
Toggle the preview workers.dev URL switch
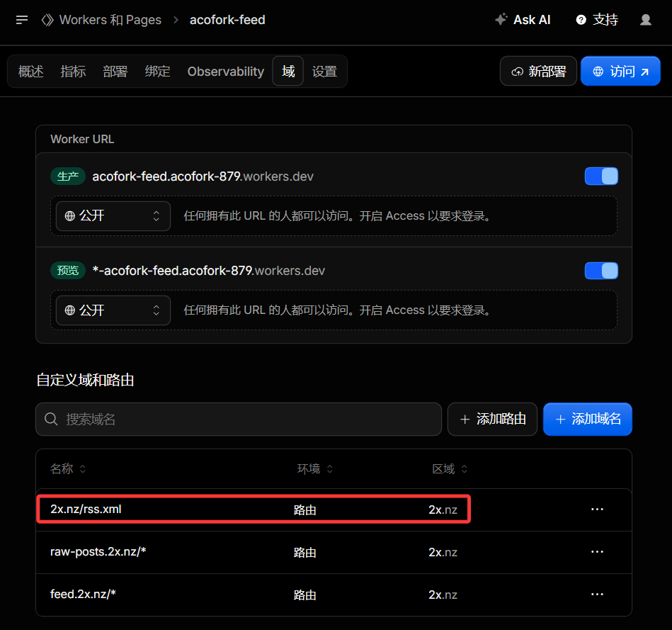(x=601, y=271)
